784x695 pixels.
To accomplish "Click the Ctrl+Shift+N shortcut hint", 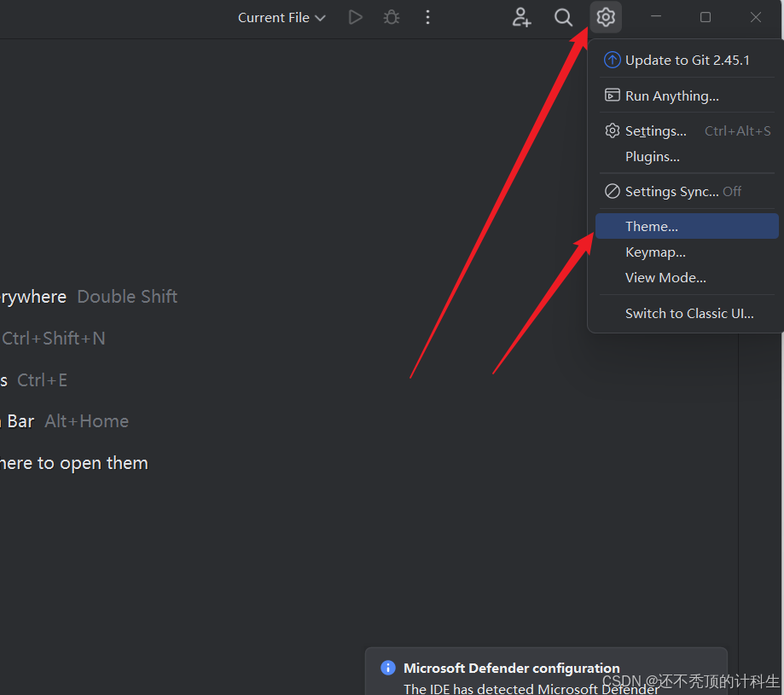I will [x=54, y=339].
